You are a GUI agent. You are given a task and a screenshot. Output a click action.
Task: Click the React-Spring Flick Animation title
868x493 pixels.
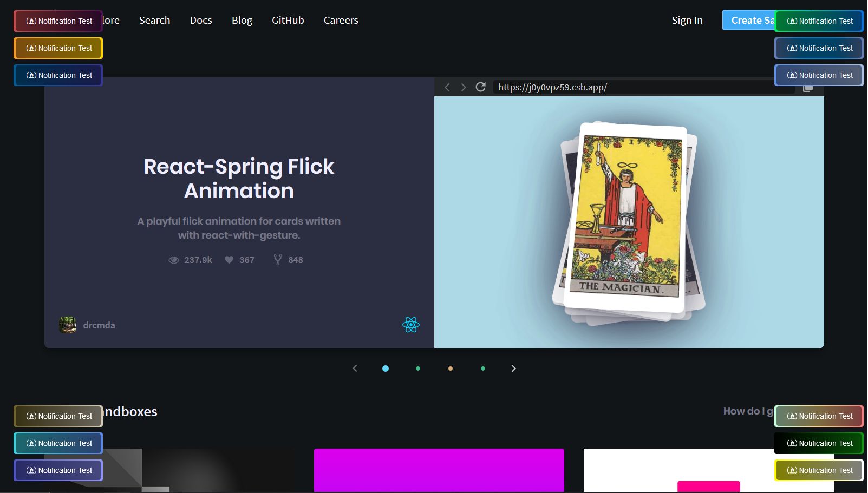tap(239, 179)
